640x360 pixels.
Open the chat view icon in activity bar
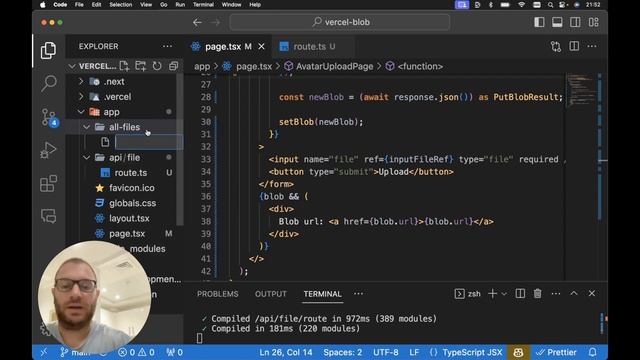click(49, 216)
